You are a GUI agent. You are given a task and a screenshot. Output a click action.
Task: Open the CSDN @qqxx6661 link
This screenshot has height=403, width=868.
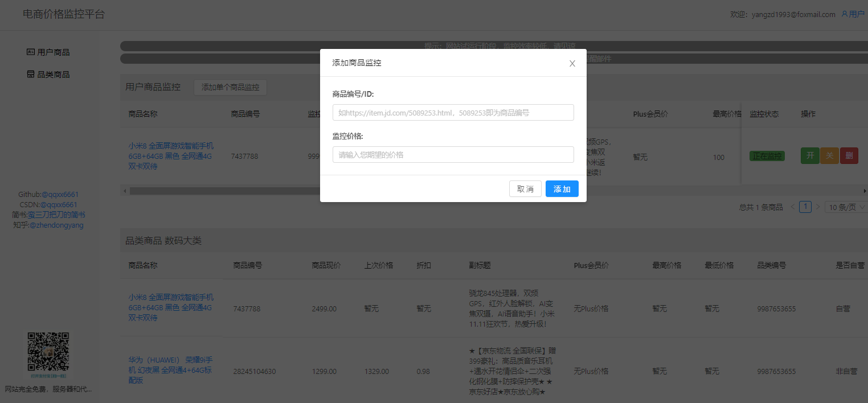[59, 205]
